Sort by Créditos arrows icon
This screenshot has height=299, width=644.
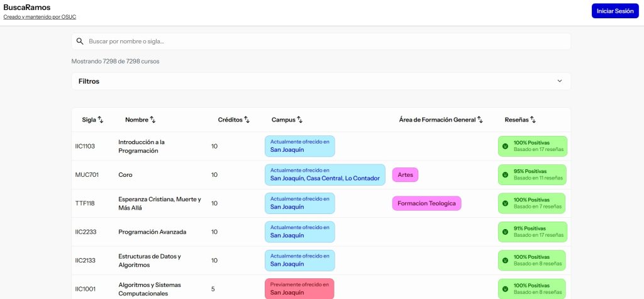247,120
